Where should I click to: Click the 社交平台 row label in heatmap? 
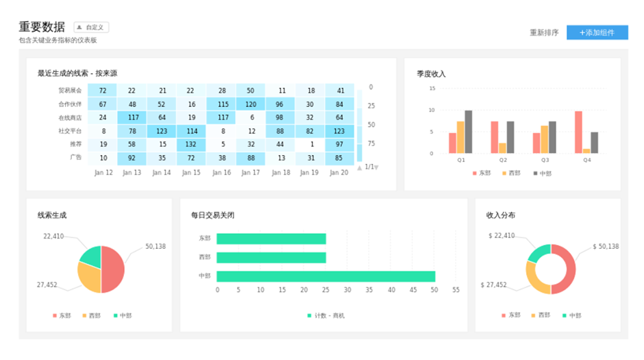tap(70, 131)
